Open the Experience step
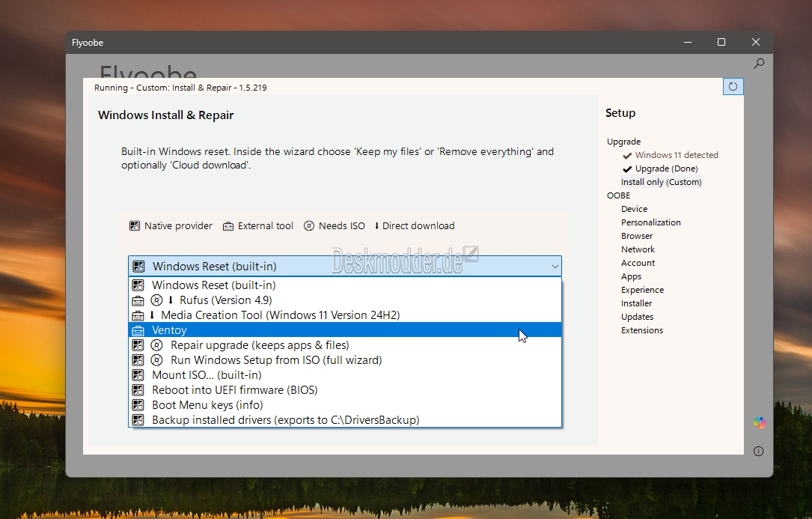Image resolution: width=812 pixels, height=519 pixels. [642, 290]
